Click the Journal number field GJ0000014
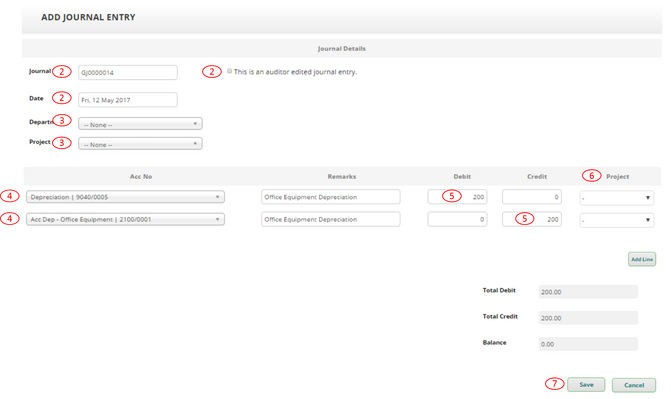The width and height of the screenshot is (671, 399). pyautogui.click(x=128, y=72)
